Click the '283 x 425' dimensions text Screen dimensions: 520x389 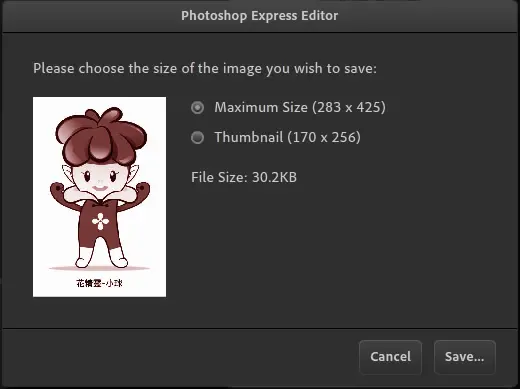[x=349, y=108]
